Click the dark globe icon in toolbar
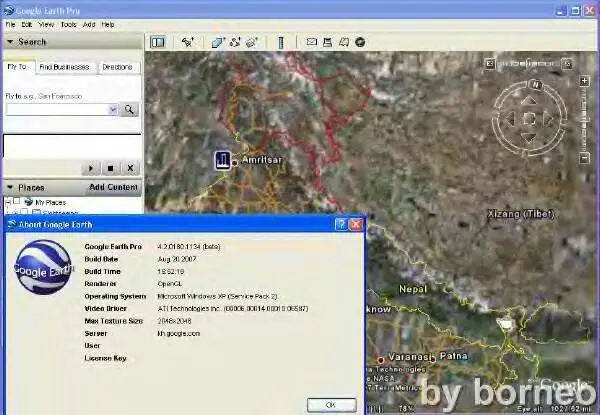Viewport: 600px width, 415px height. click(x=360, y=42)
